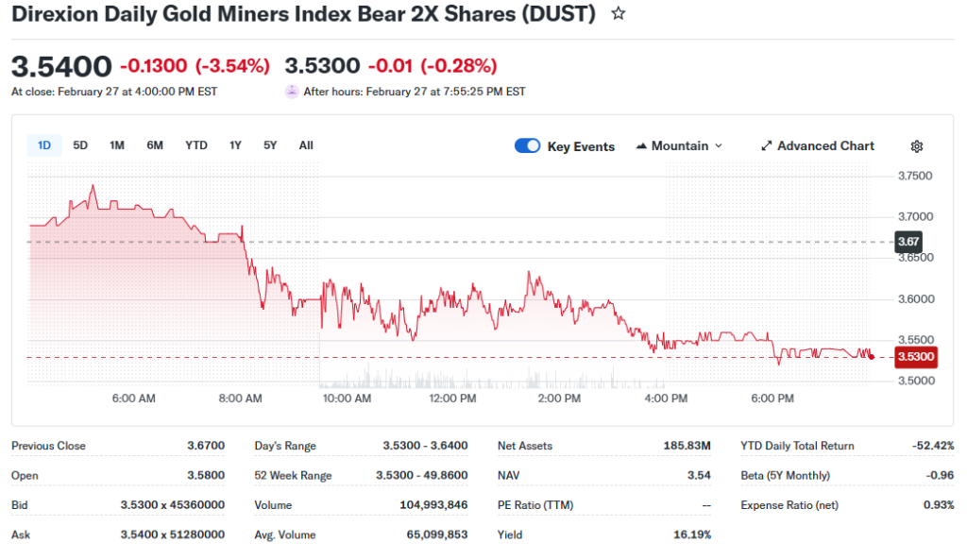The image size is (967, 560).
Task: Expand the Mountain chart type dropdown
Action: [x=718, y=146]
